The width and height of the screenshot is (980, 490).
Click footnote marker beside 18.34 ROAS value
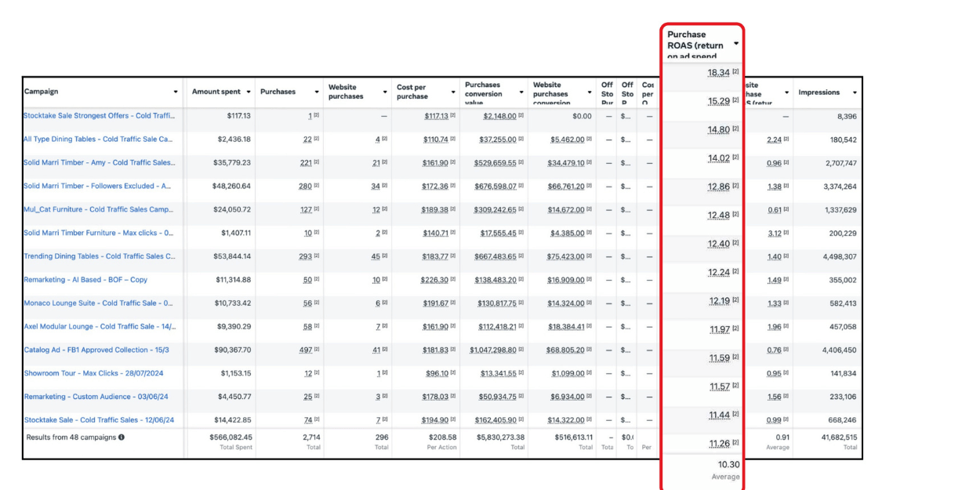coord(735,72)
